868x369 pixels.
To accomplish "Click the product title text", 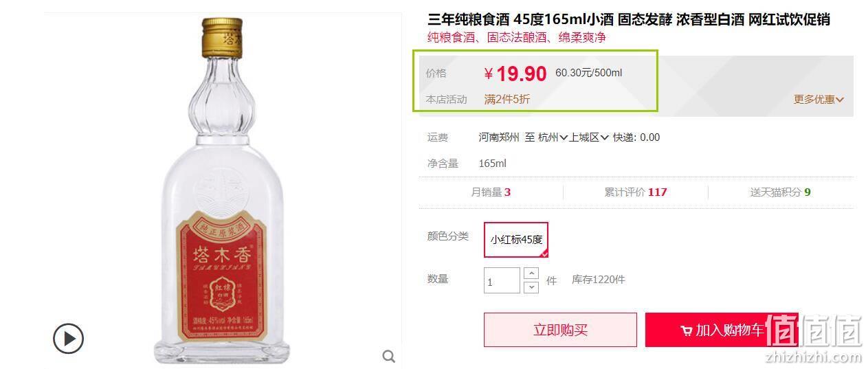I will [629, 19].
